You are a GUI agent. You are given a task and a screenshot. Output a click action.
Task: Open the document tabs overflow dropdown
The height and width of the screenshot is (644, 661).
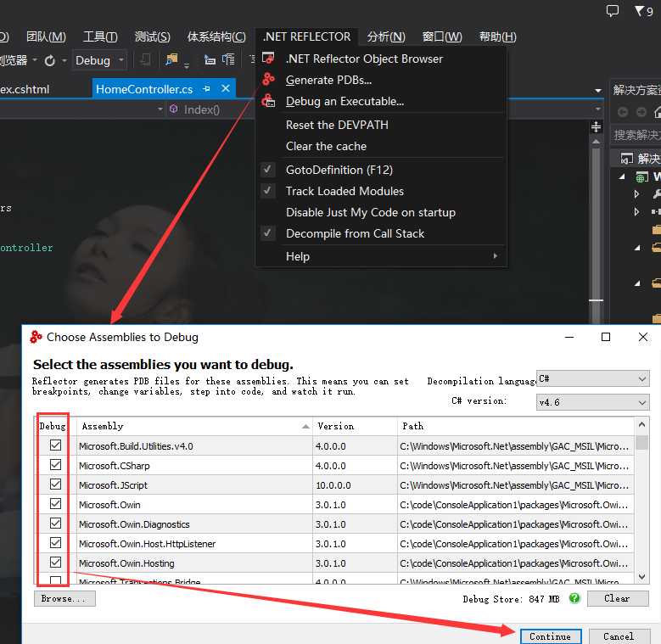point(597,91)
